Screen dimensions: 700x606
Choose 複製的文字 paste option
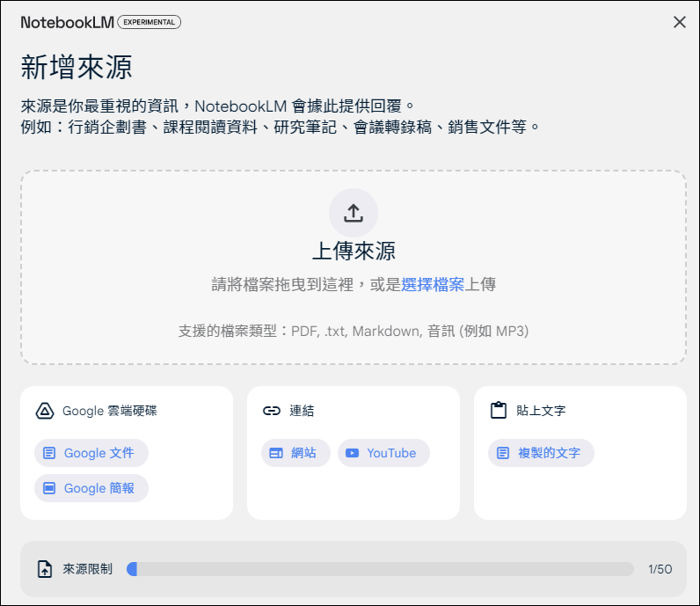tap(541, 453)
